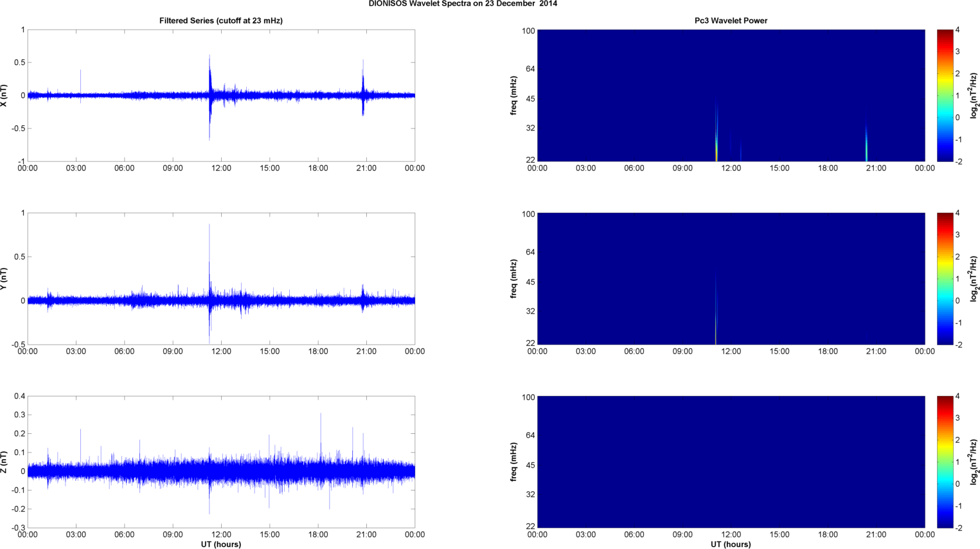Click the '-0.3' tick on the Z plot
Screen dimensions: 980x549
[18, 528]
